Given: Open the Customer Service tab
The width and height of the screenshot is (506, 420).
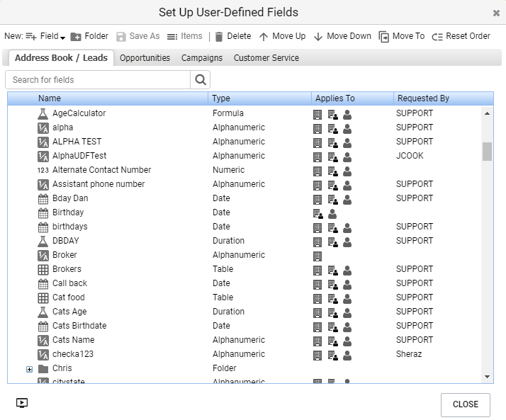Looking at the screenshot, I should pos(266,58).
